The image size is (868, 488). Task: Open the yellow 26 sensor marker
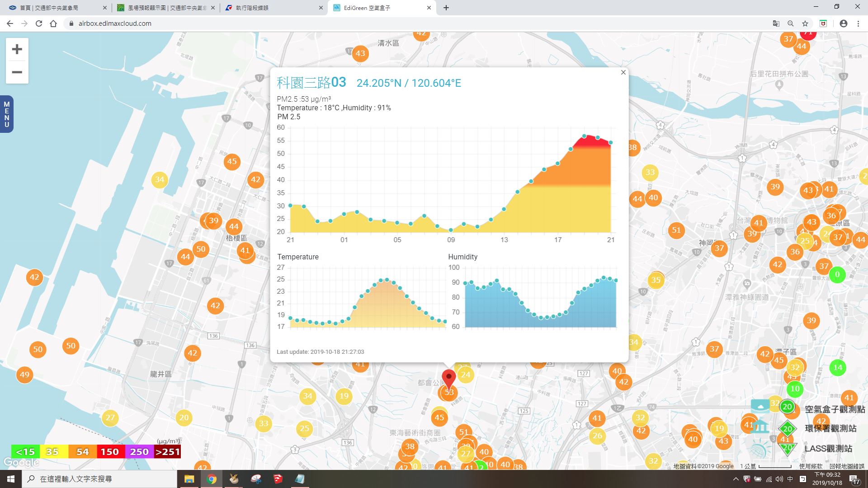597,436
